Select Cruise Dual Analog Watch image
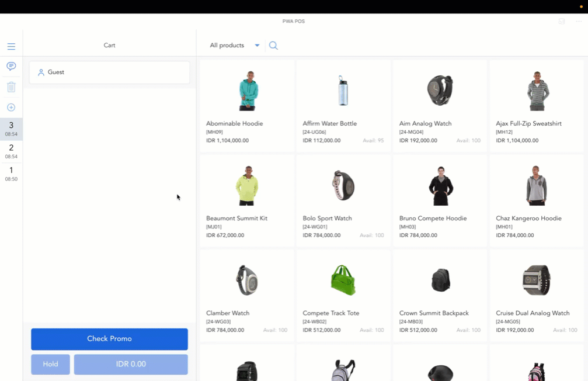588x381 pixels. (x=537, y=280)
